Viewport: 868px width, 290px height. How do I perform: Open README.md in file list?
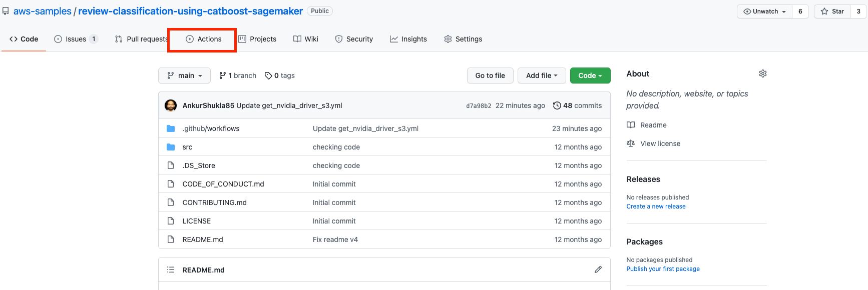tap(203, 239)
